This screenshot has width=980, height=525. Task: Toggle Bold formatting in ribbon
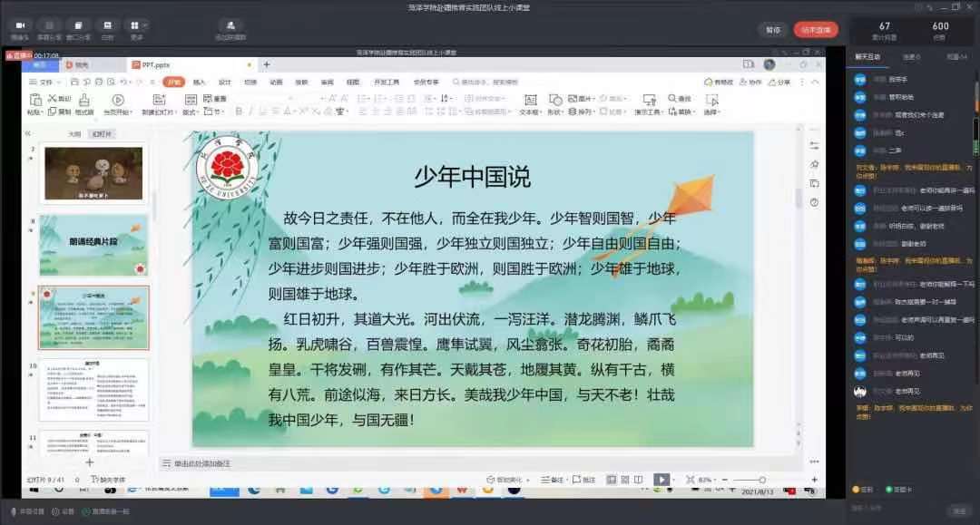pos(239,112)
